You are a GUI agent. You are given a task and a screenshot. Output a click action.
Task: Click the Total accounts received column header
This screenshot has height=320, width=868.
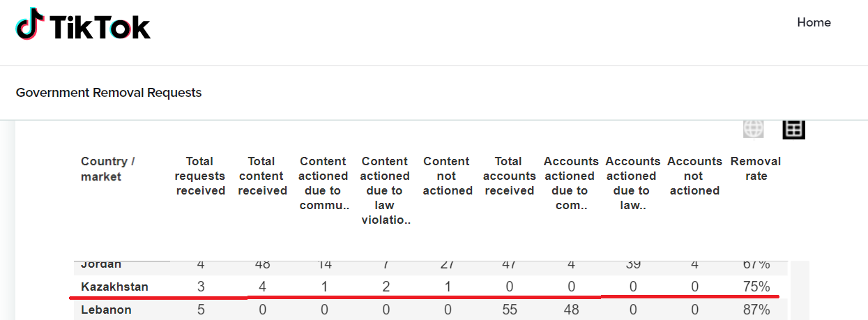click(x=509, y=176)
